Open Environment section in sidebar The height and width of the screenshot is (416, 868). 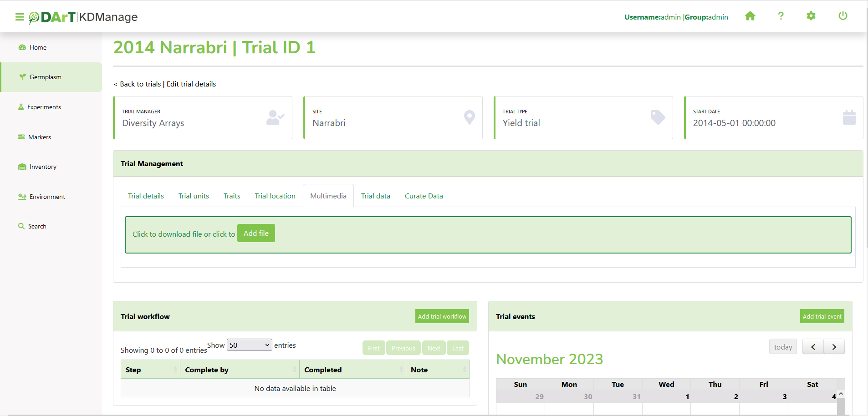coord(47,197)
